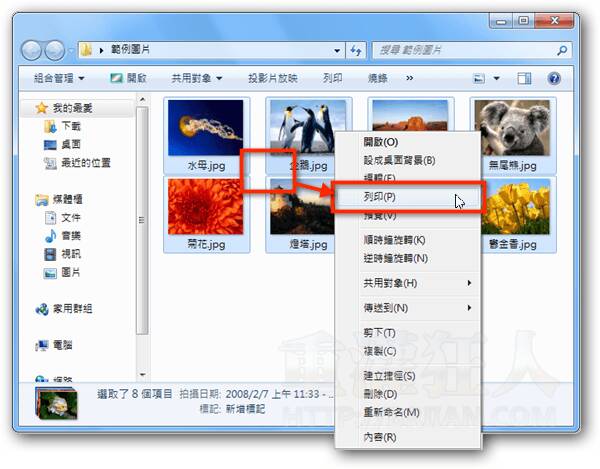Select the 鬱金香.jpg tulips thumbnail

[x=516, y=207]
